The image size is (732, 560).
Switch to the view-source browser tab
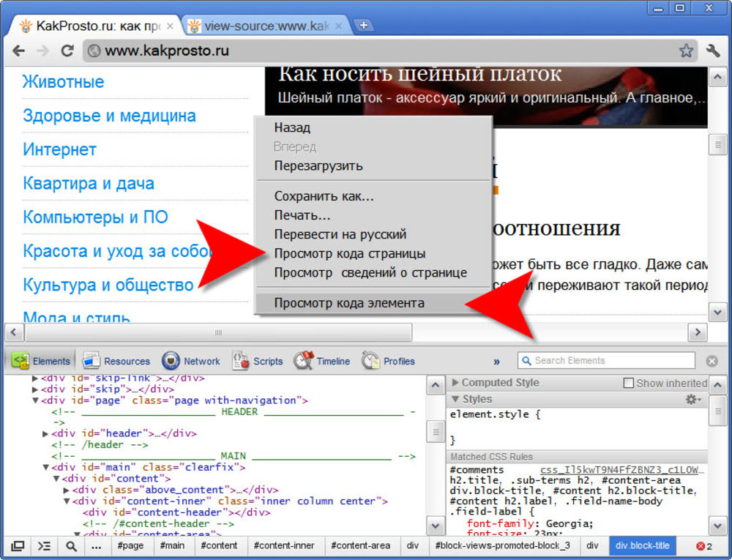click(265, 26)
